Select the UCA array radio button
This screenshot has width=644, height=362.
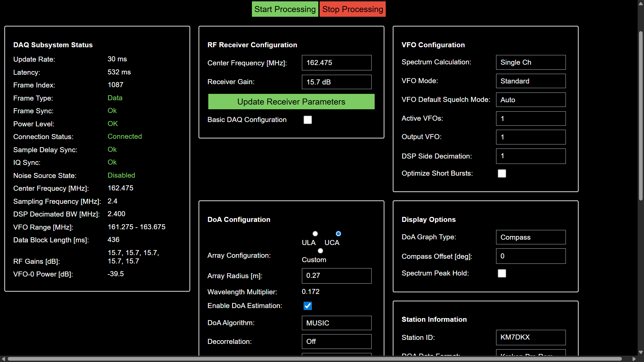coord(338,234)
